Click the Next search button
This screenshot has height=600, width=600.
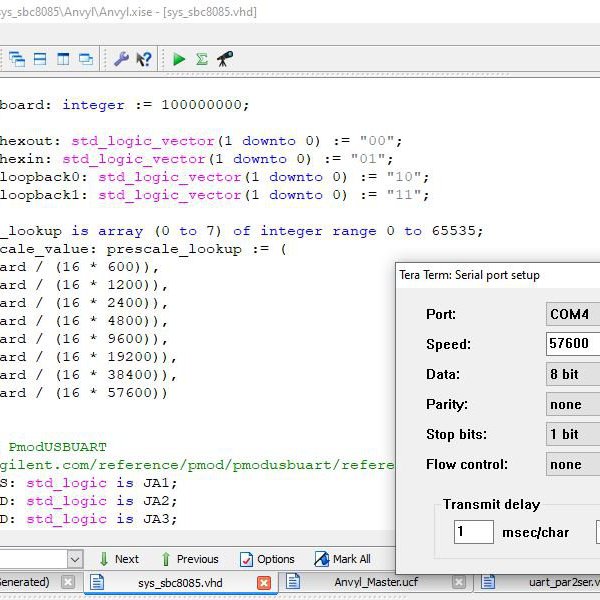[x=118, y=559]
